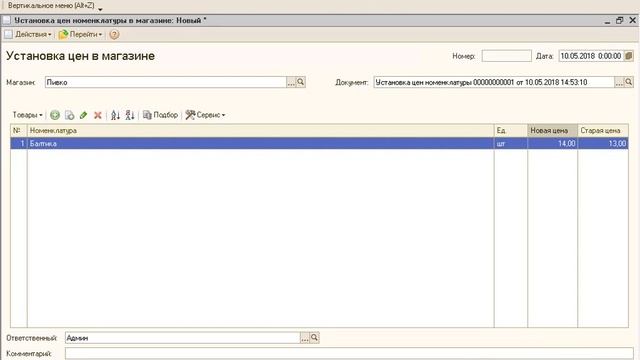Add a new row with green plus
This screenshot has width=640, height=360.
(55, 115)
